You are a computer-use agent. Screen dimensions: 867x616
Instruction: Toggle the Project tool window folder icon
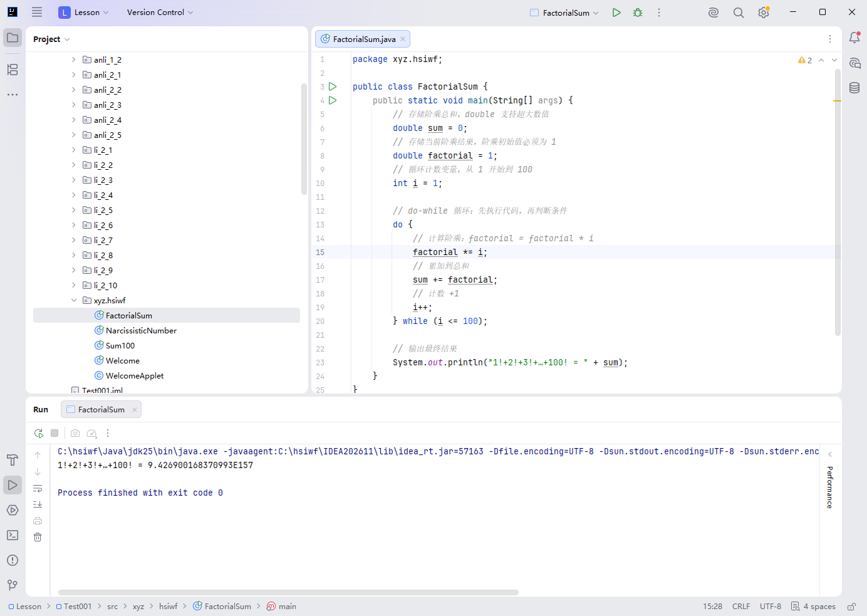point(13,38)
